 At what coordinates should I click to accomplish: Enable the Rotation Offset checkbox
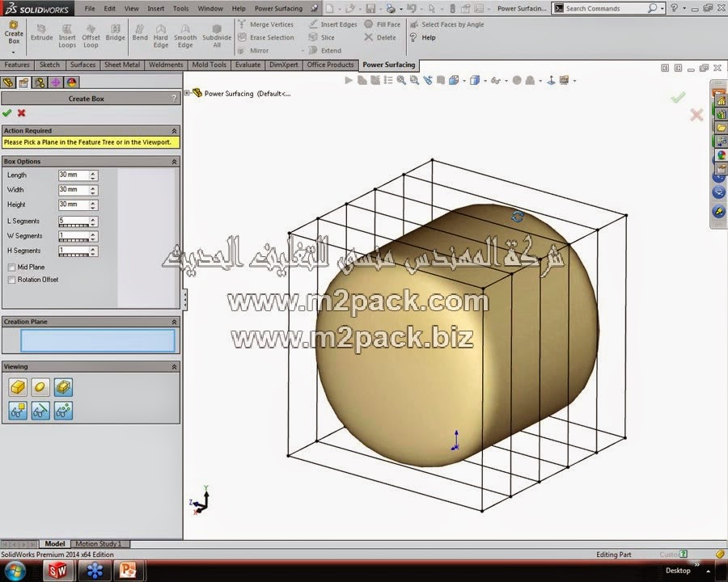click(11, 280)
